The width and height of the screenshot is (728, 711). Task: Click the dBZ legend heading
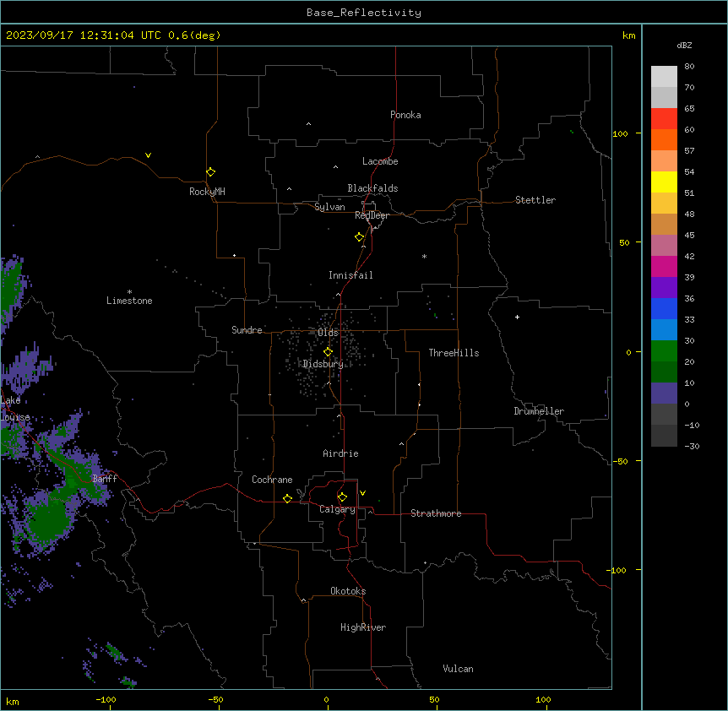684,45
